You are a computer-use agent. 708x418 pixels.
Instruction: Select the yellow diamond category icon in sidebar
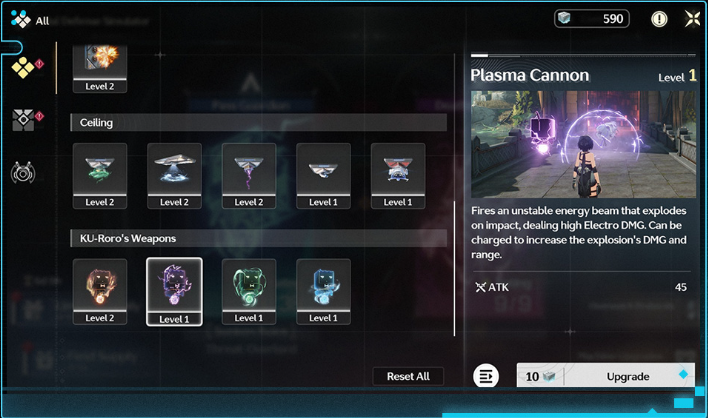(x=23, y=68)
